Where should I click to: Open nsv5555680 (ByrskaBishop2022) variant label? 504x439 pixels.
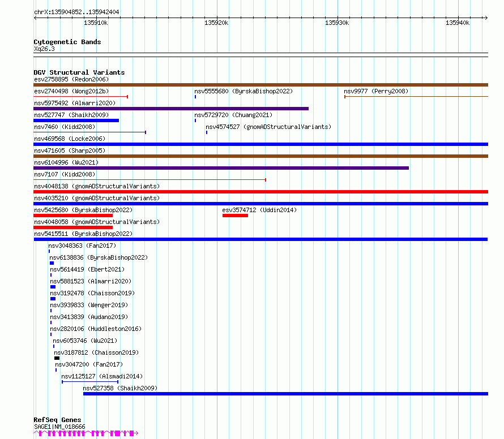(244, 91)
